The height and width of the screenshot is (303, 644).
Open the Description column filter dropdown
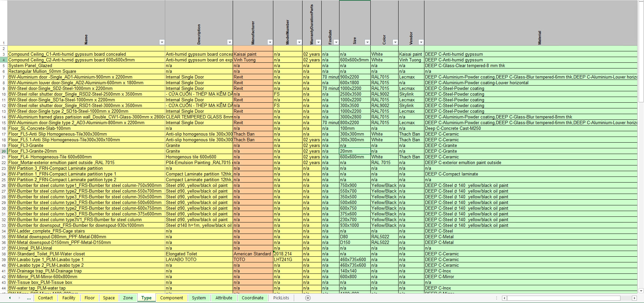[230, 42]
